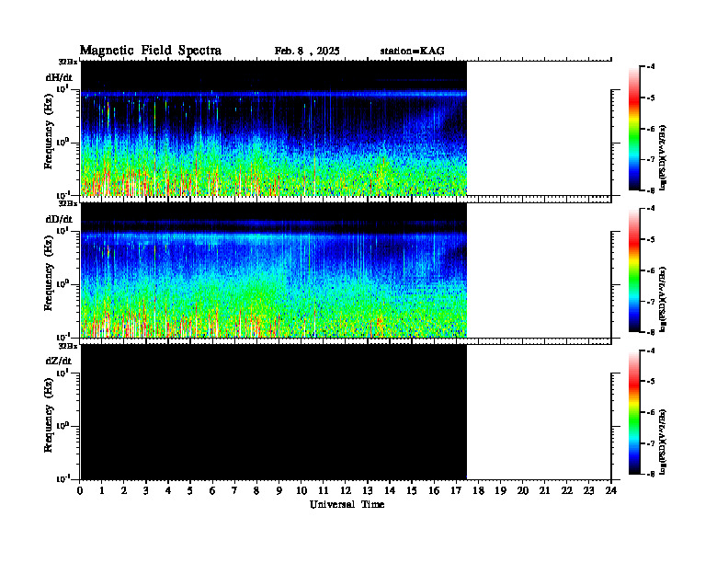This screenshot has height=563, width=728.
Task: Click the 'Feb. 8 , 2025' date label
Action: (x=307, y=52)
